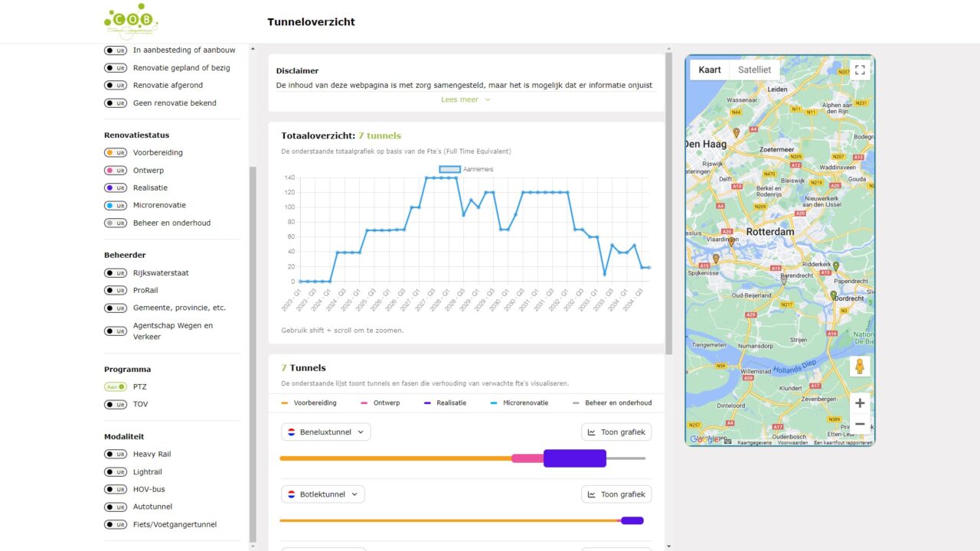Open the Beneluxtunnel dropdown
This screenshot has height=551, width=980.
(326, 432)
